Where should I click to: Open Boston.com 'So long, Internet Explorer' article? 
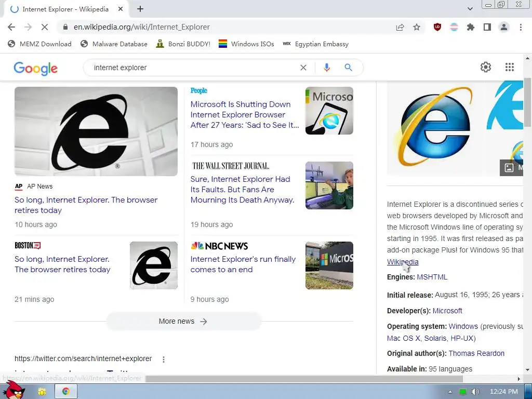(62, 264)
